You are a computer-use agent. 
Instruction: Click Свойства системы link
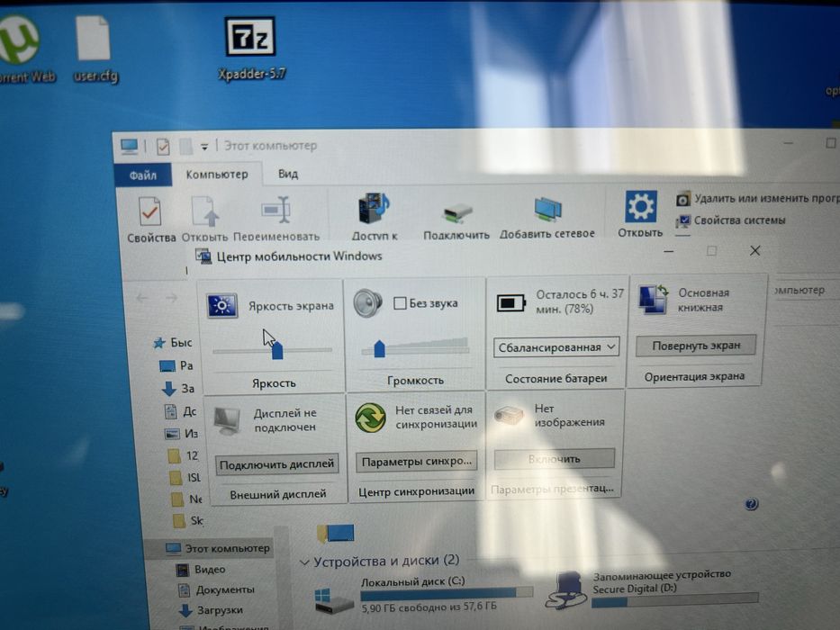coord(731,220)
